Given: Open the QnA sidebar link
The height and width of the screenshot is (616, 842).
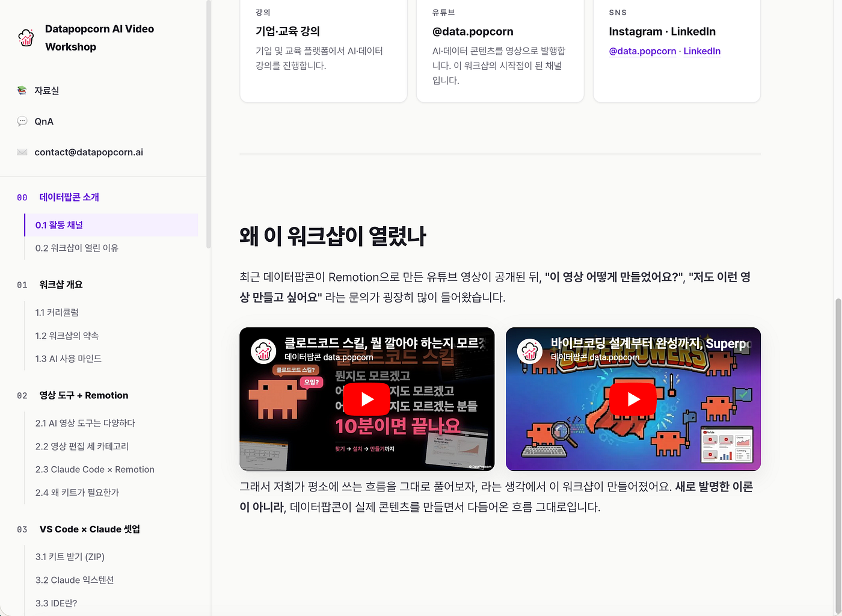Looking at the screenshot, I should (x=44, y=122).
